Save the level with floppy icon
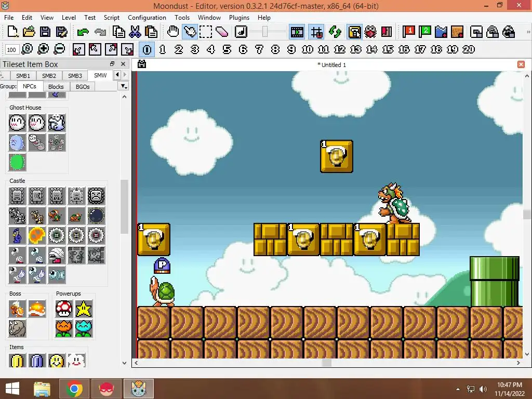The image size is (532, 399). (x=45, y=32)
